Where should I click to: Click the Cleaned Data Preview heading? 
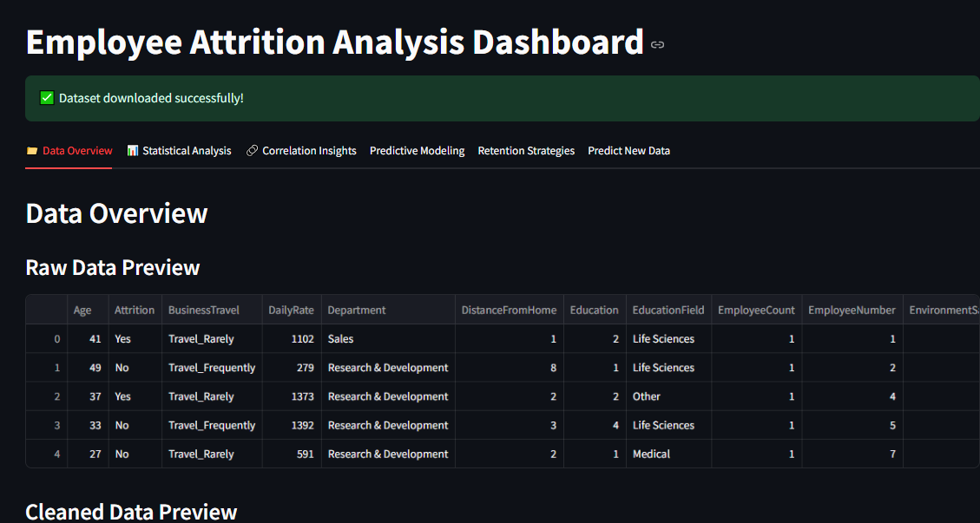tap(131, 512)
